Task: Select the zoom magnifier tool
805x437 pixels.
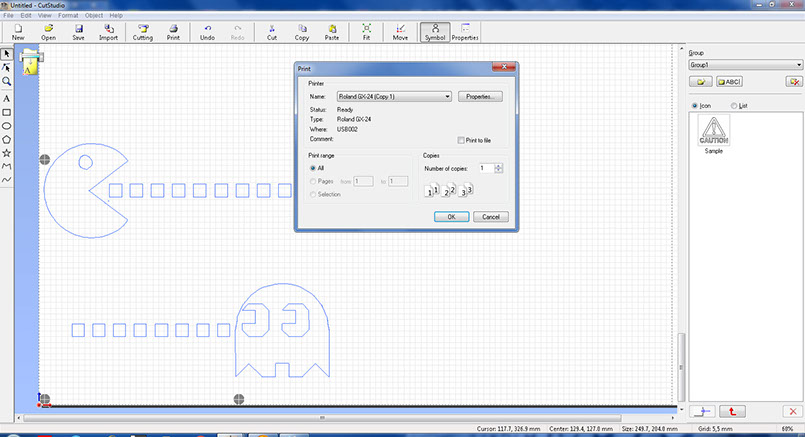Action: 7,81
